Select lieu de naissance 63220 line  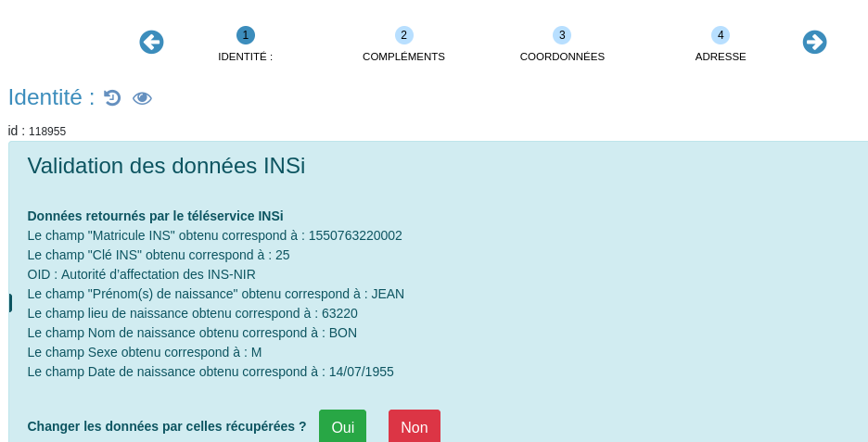click(x=193, y=313)
